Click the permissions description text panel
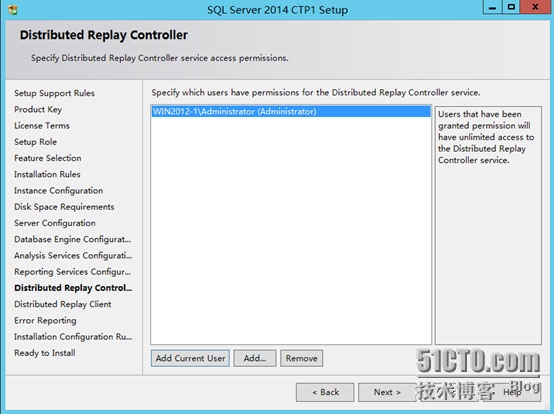This screenshot has height=414, width=554. click(488, 225)
